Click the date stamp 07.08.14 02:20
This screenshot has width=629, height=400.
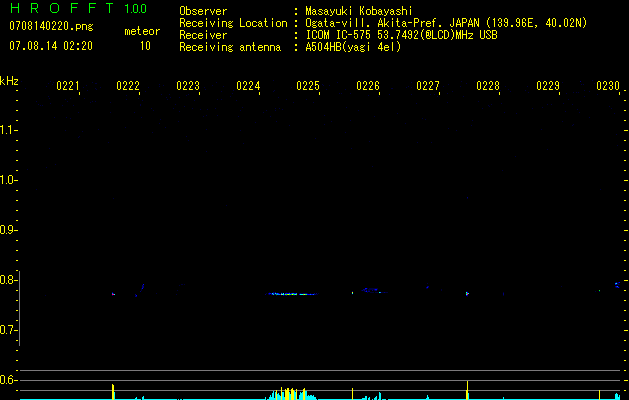51,46
